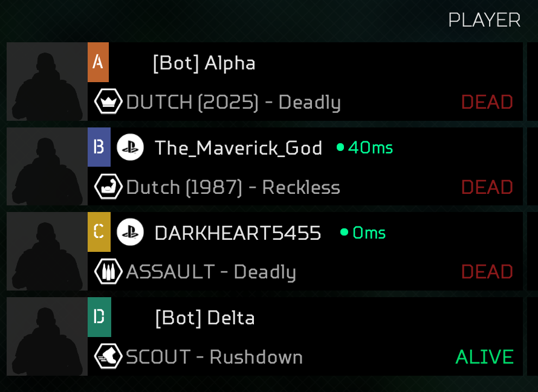538x392 pixels.
Task: Click the [Bot] Alpha player name
Action: (x=204, y=63)
